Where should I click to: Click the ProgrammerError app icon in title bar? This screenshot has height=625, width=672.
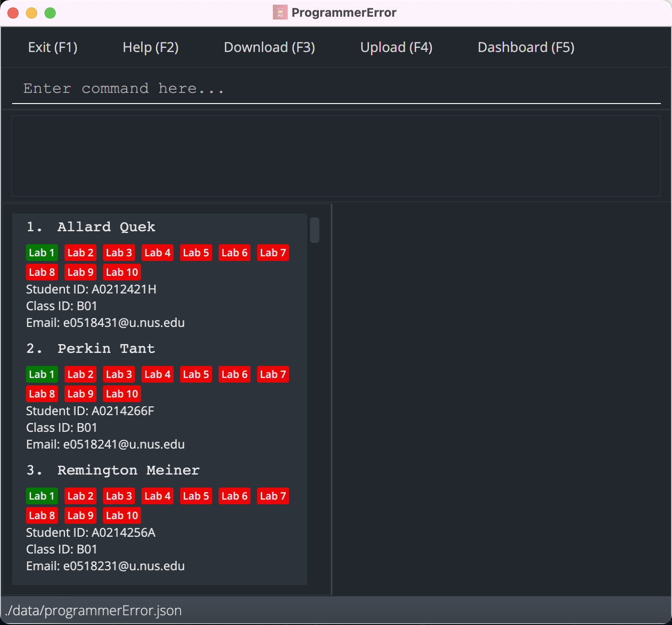coord(280,13)
